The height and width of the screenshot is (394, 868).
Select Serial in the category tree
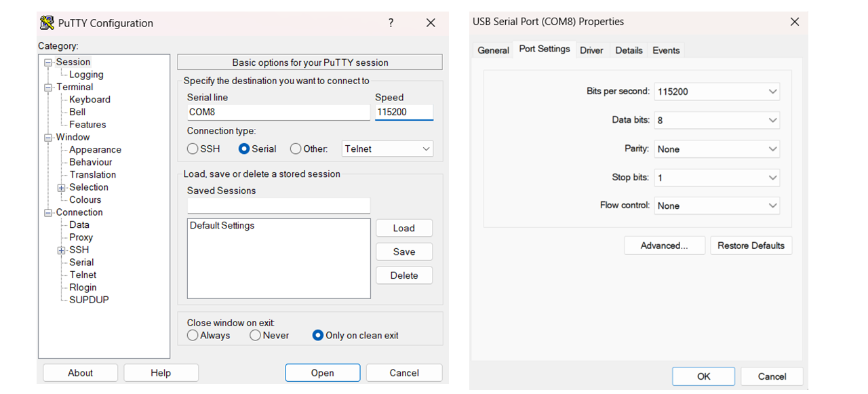pos(81,262)
